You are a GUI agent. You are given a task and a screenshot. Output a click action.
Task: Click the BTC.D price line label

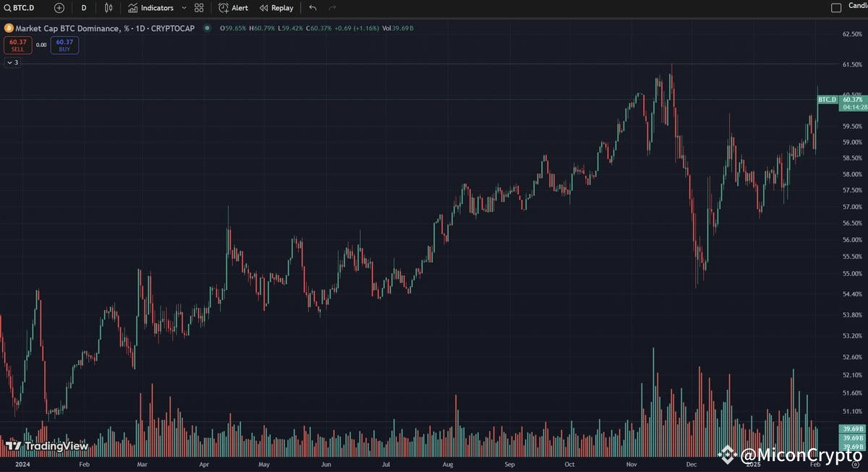coord(827,99)
